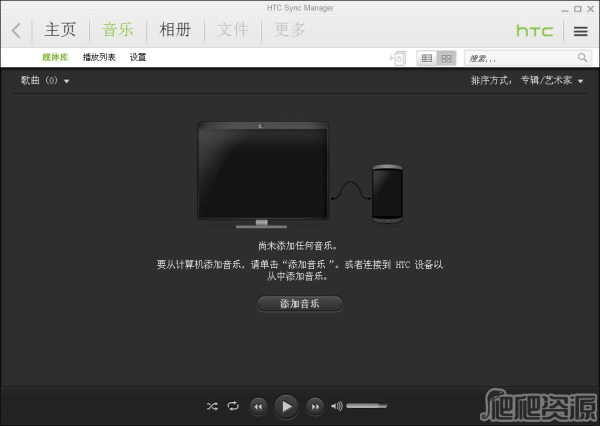Screen dimensions: 600x426
Task: Click the HTC logo
Action: [x=535, y=31]
